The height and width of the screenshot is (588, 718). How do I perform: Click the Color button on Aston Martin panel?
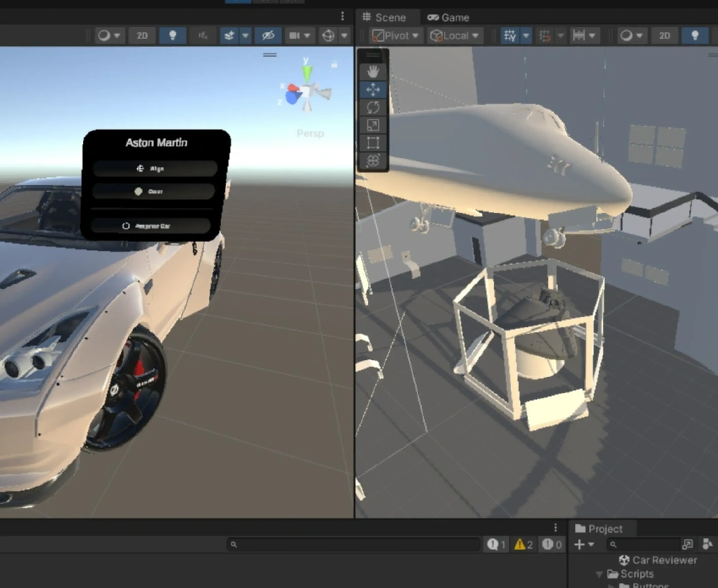(x=153, y=191)
